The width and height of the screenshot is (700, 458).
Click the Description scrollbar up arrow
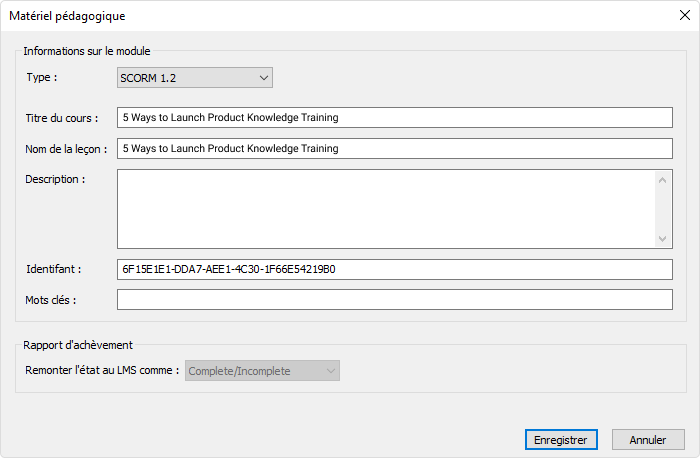[662, 180]
